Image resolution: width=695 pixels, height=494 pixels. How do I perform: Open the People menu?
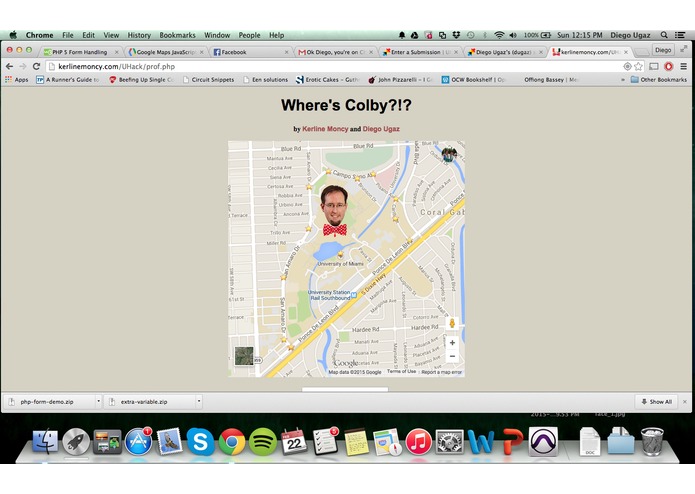[x=250, y=35]
